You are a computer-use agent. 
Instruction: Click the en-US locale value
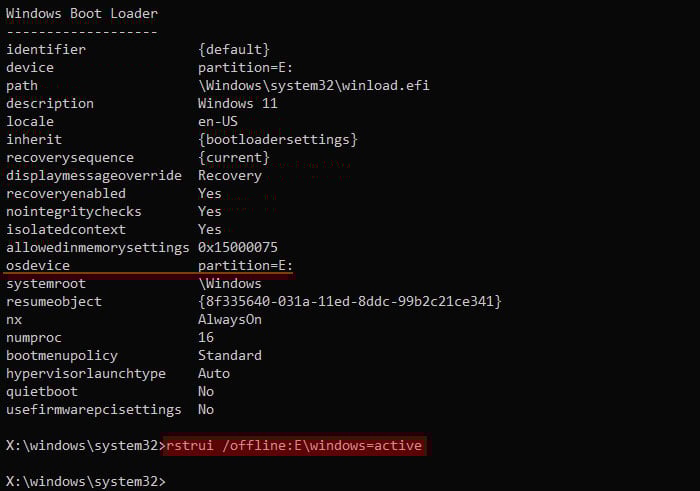(218, 121)
